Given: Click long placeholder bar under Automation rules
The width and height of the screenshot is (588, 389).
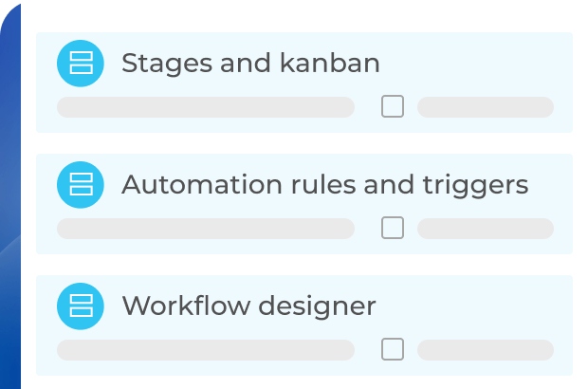Looking at the screenshot, I should click(x=205, y=229).
